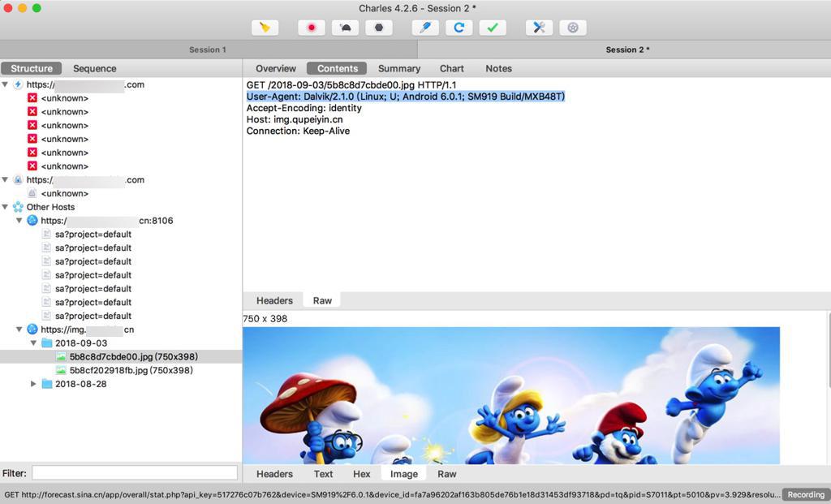Click into the Filter input field
The image size is (831, 504).
[135, 472]
